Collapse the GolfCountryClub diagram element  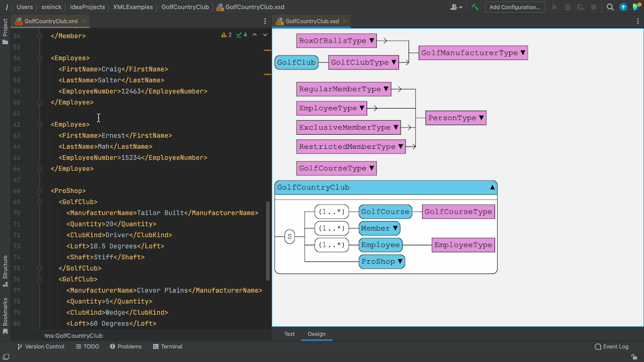pyautogui.click(x=492, y=187)
